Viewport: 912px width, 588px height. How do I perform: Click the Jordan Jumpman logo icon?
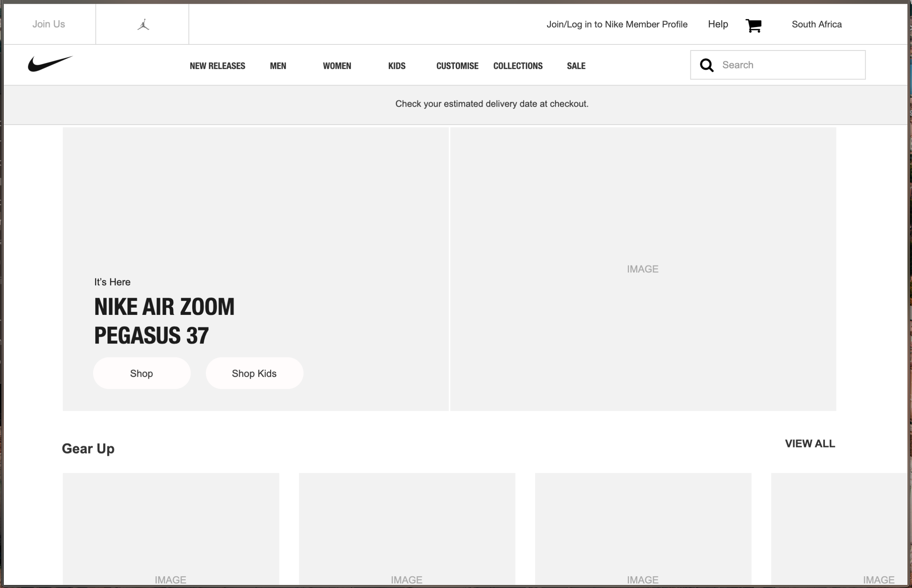(143, 24)
